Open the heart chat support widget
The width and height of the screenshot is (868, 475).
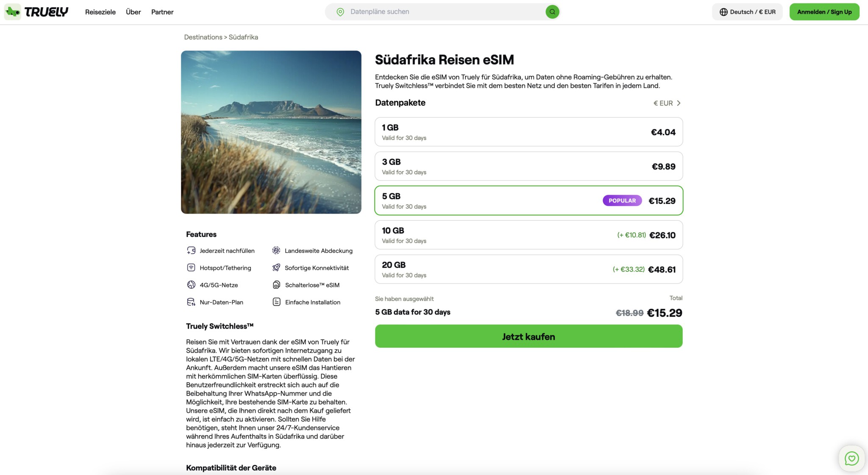tap(851, 458)
